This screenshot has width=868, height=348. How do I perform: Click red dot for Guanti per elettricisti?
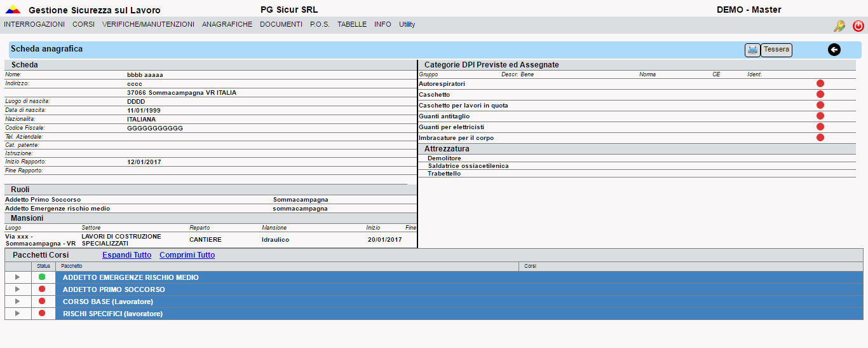(x=820, y=127)
